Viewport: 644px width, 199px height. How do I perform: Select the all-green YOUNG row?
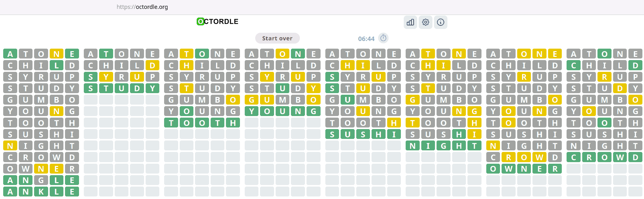tap(282, 111)
